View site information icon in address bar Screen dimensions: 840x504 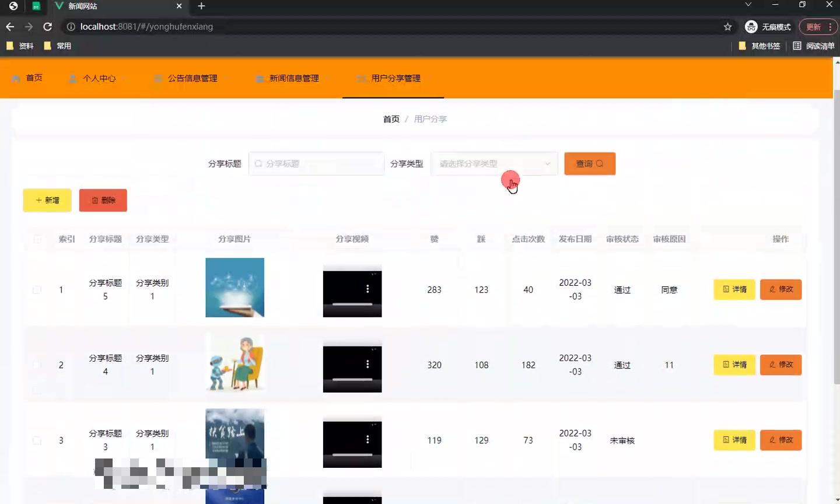tap(71, 27)
